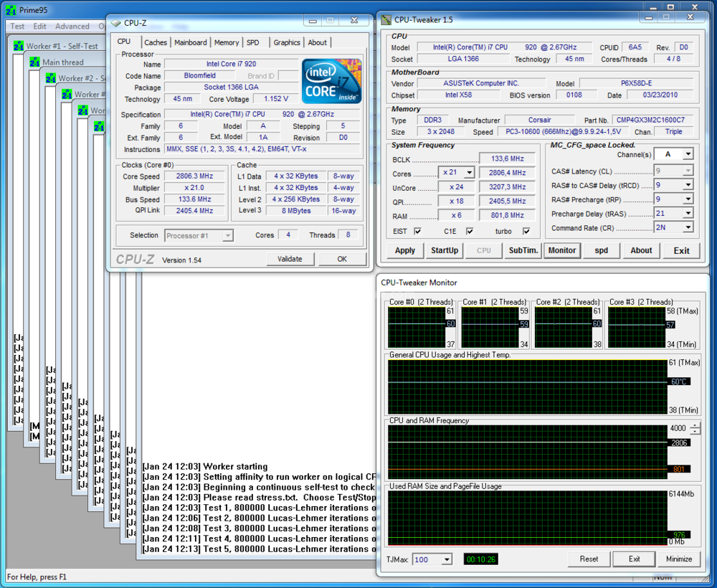Open the Processor #1 selection dropdown in CPU-Z
The height and width of the screenshot is (588, 717).
(228, 235)
